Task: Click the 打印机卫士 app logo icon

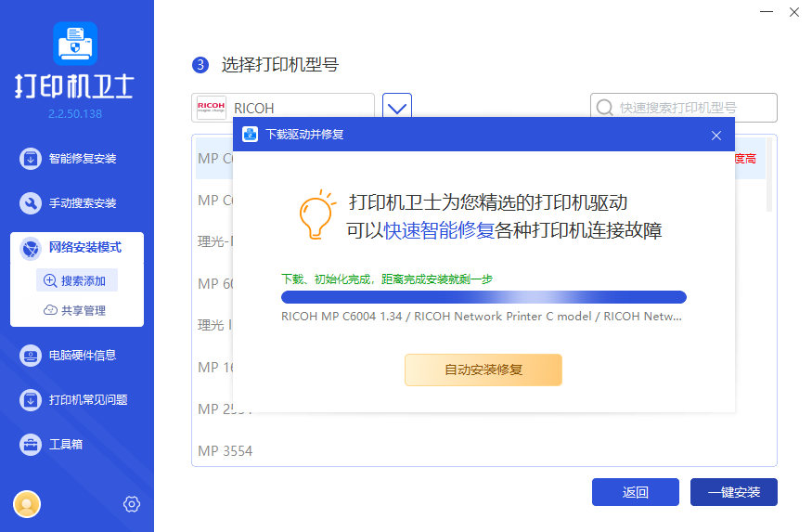Action: point(75,44)
